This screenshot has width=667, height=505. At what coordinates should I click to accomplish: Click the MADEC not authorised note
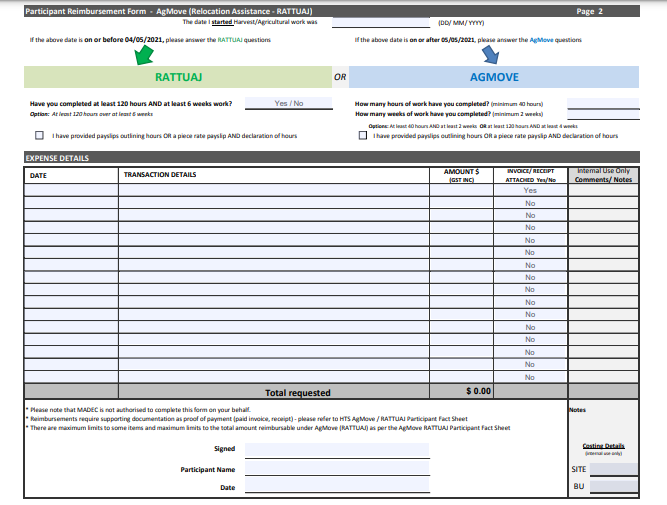pos(138,410)
